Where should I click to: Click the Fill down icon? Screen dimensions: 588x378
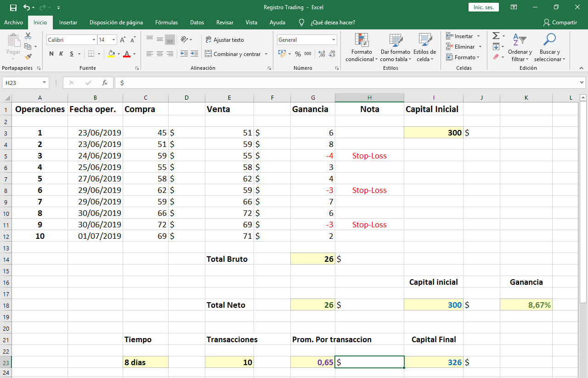(496, 46)
